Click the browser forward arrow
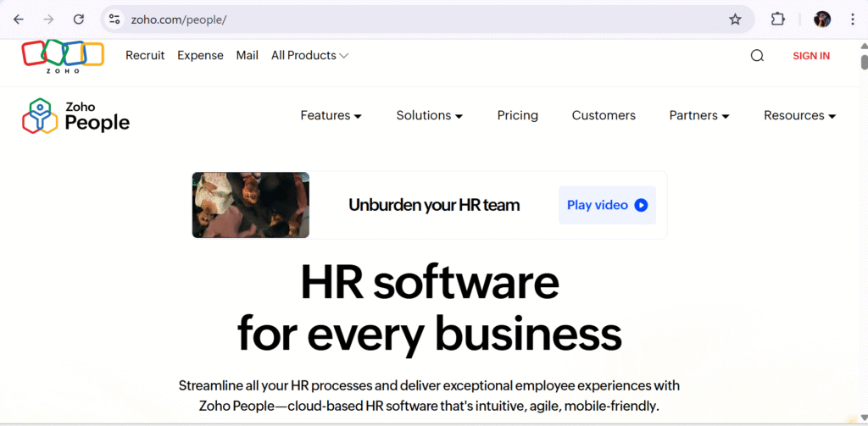This screenshot has height=426, width=868. click(x=48, y=19)
